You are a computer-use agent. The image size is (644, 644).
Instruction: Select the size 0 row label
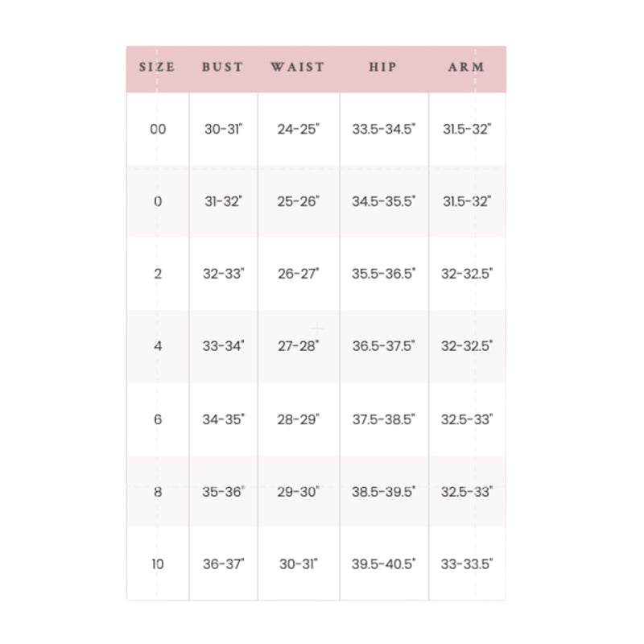coord(158,202)
